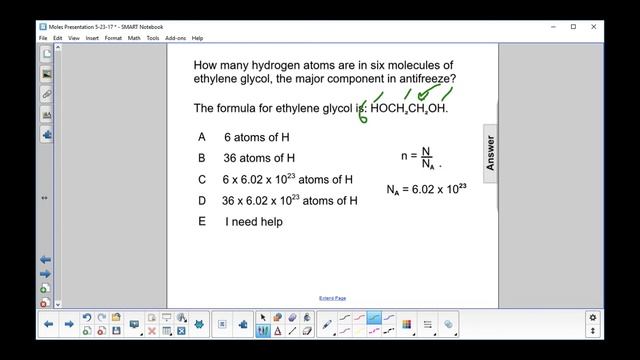
Task: Choose the black dashed pen style
Action: pyautogui.click(x=389, y=331)
